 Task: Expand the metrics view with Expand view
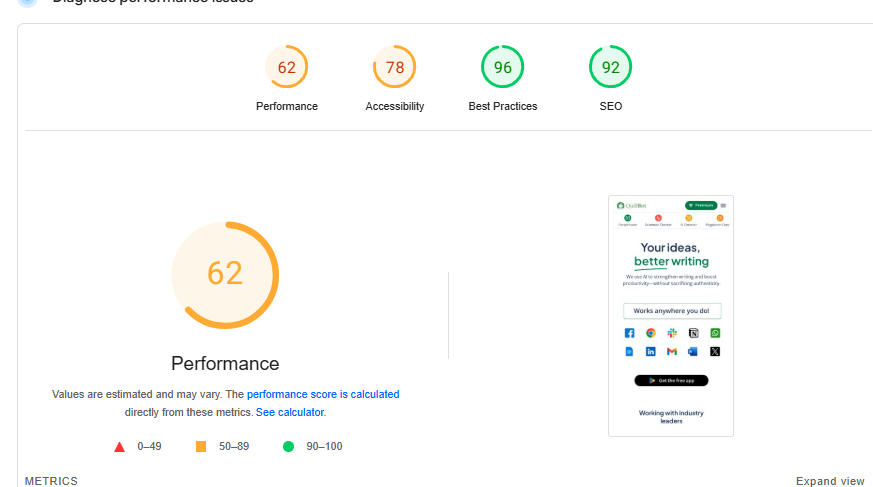(x=830, y=481)
